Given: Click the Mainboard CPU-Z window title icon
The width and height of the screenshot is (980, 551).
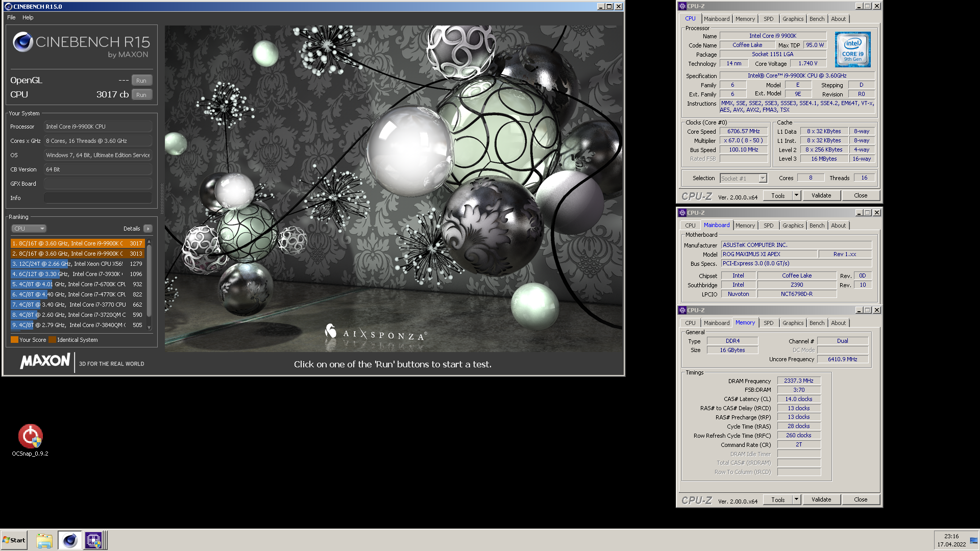Looking at the screenshot, I should pyautogui.click(x=682, y=213).
